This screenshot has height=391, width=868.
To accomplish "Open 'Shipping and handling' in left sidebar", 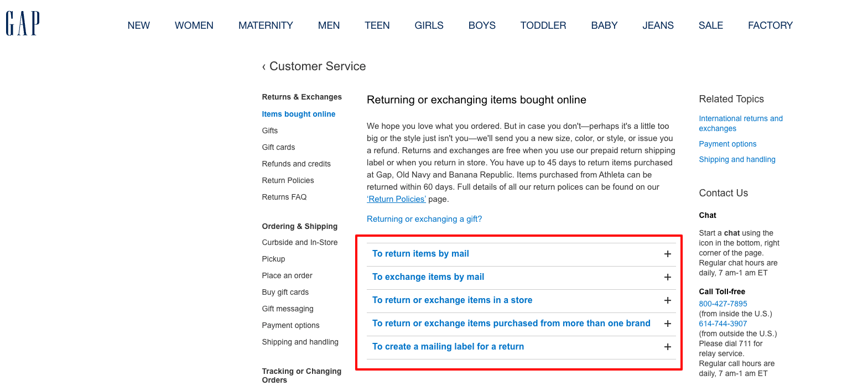I will pyautogui.click(x=300, y=342).
